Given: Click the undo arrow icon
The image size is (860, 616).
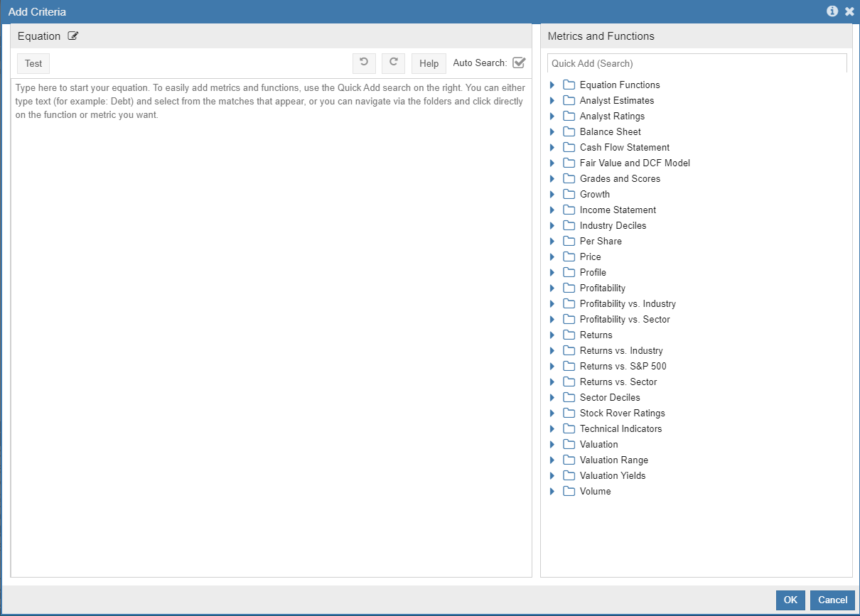Looking at the screenshot, I should tap(364, 63).
